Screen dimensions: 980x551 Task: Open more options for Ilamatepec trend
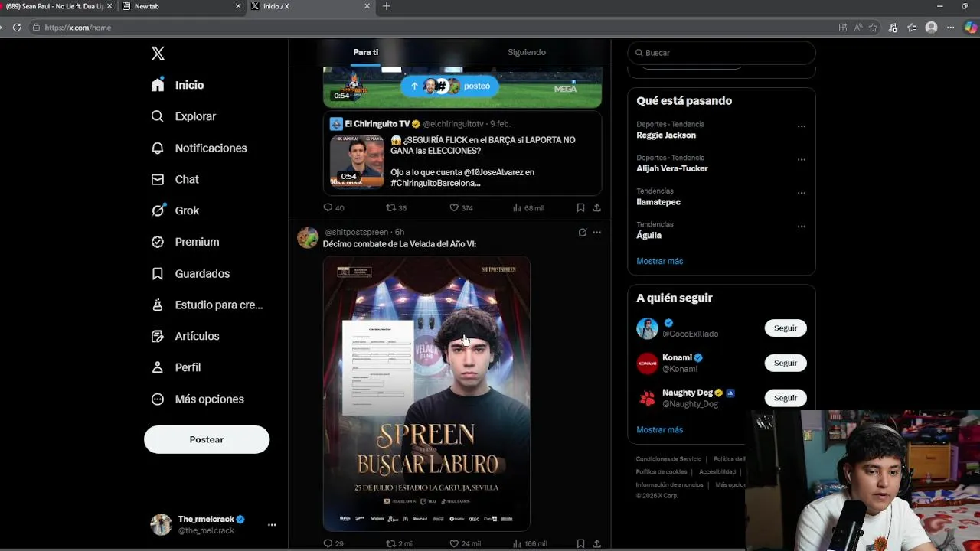pos(802,193)
